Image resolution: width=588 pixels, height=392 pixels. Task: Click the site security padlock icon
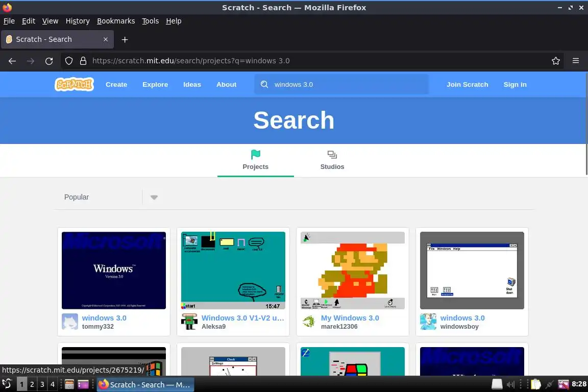[83, 61]
